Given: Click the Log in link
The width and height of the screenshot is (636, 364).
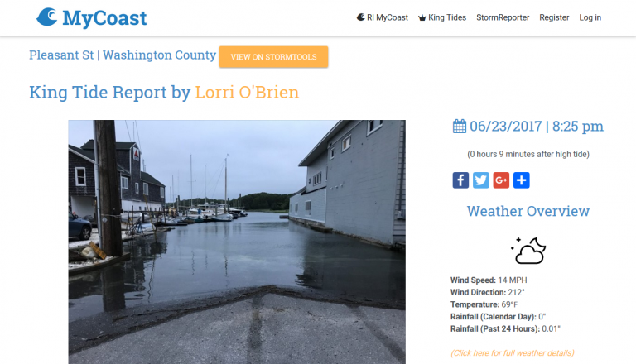Looking at the screenshot, I should (x=590, y=17).
